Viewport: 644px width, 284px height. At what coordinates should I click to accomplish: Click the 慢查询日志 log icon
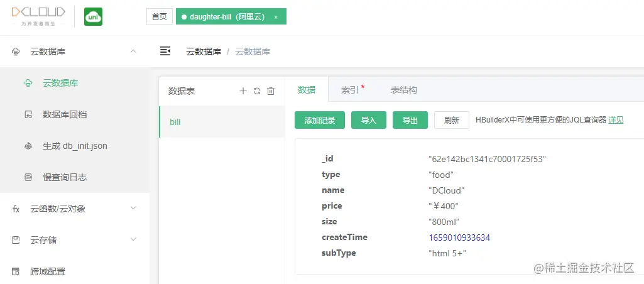(x=28, y=178)
